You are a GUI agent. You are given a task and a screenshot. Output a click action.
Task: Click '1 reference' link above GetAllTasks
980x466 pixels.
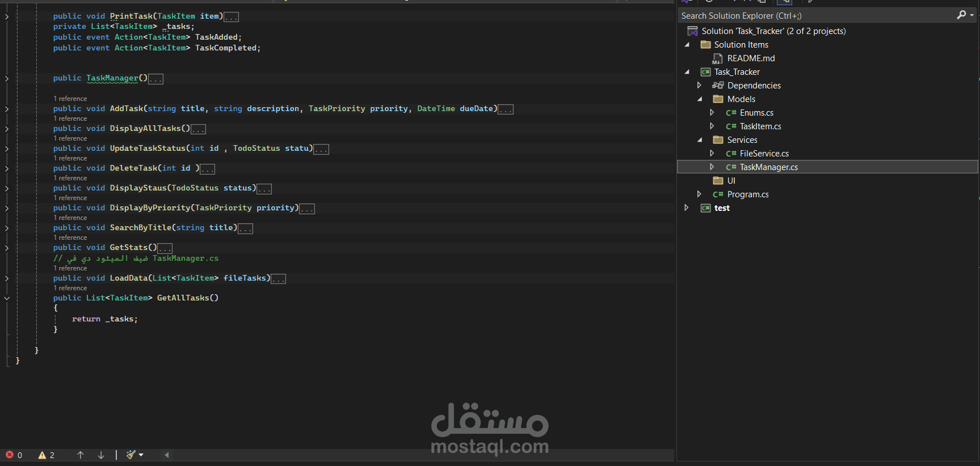coord(70,288)
